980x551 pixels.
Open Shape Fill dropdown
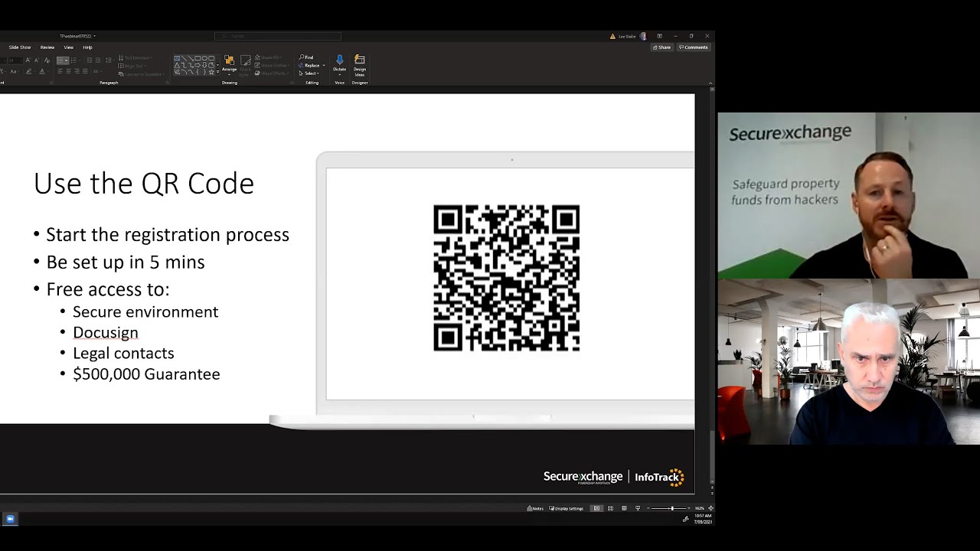269,57
